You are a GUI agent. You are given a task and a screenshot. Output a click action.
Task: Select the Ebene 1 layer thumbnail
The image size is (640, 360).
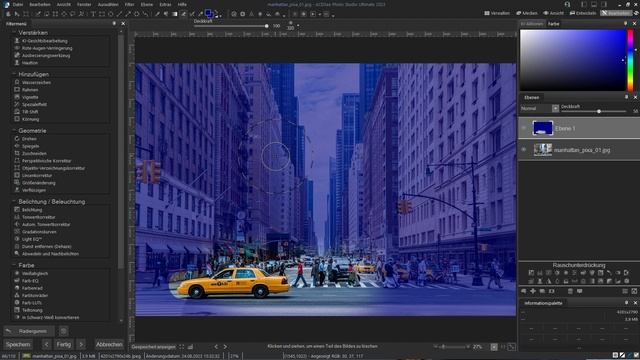(543, 128)
